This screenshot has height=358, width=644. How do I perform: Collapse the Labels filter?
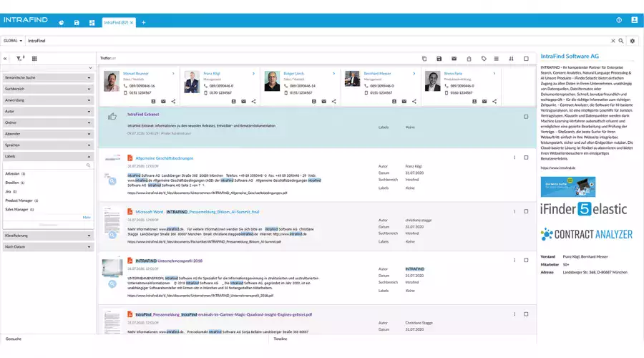(x=48, y=157)
